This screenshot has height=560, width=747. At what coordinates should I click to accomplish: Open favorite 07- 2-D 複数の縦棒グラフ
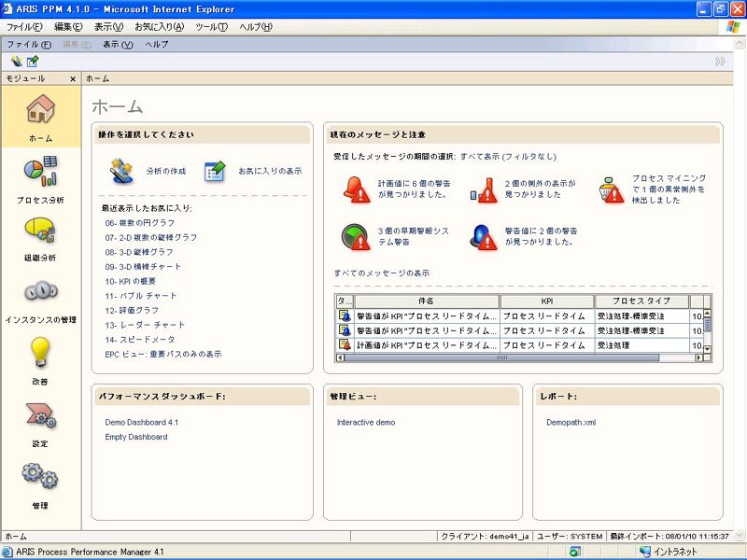[x=150, y=237]
